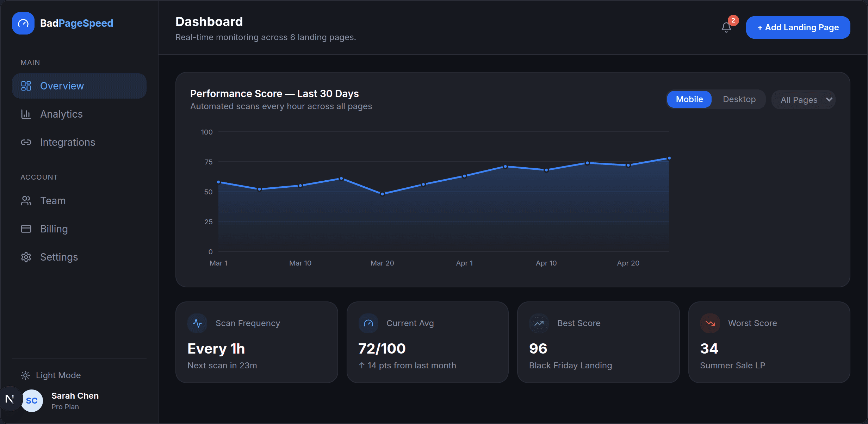Screen dimensions: 868x424
Task: Click the Apr 10 chart data point
Action: (x=546, y=170)
